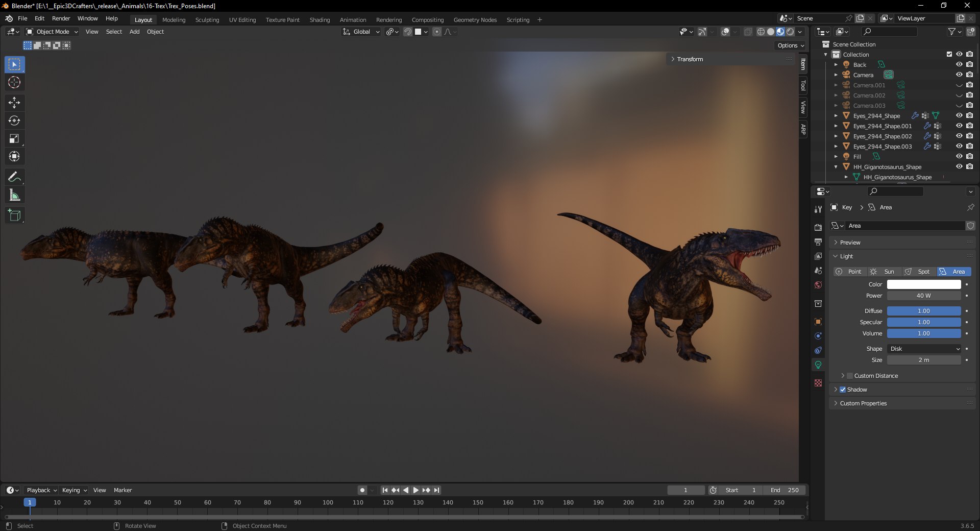Collapse HH_Giganotosaurus_Shape parent in outliner

(836, 167)
